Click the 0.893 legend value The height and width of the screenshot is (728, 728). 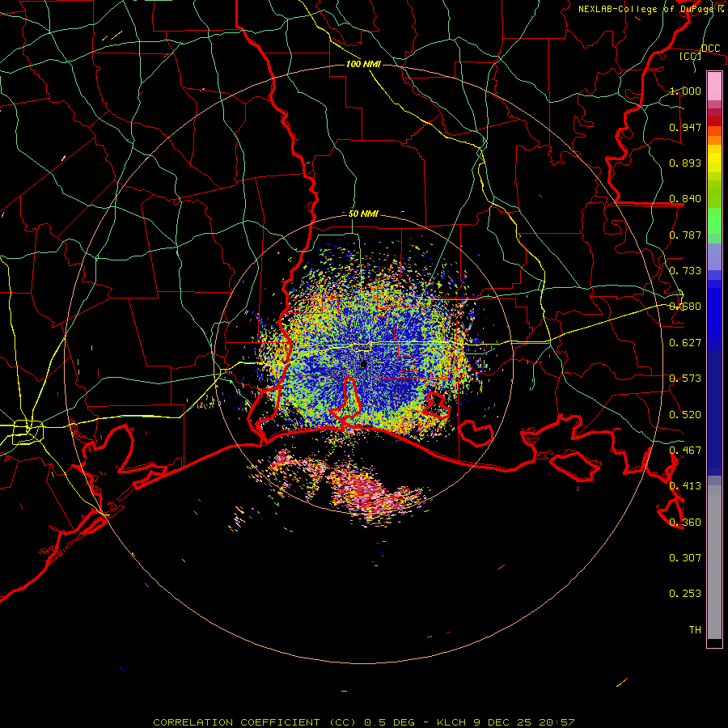[x=685, y=163]
